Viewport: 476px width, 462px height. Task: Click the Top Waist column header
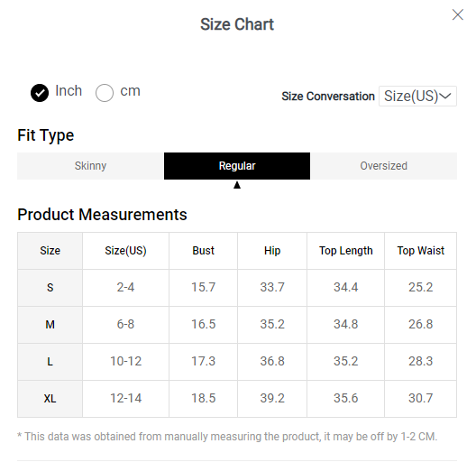(x=420, y=251)
